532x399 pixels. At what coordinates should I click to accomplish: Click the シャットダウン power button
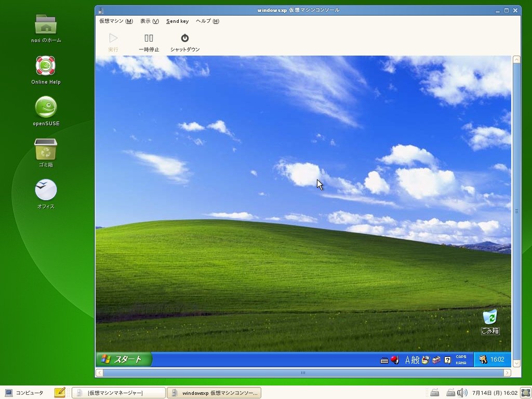pos(185,43)
